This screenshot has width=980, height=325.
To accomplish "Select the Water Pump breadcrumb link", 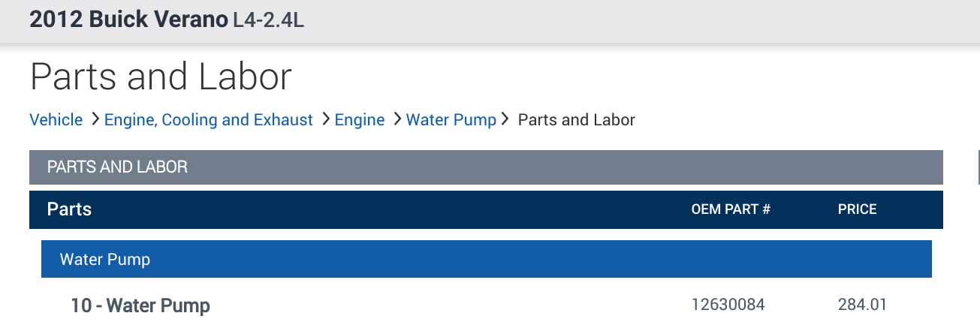I will 451,120.
